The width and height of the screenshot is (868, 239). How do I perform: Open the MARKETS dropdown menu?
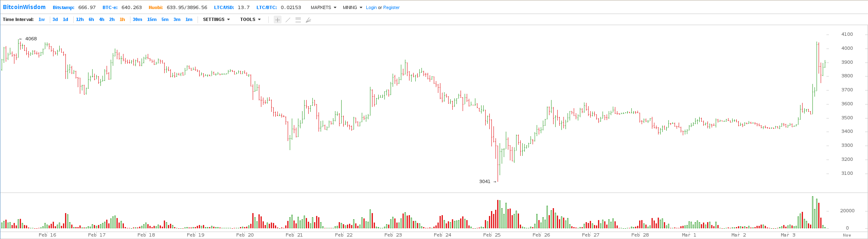[x=323, y=7]
